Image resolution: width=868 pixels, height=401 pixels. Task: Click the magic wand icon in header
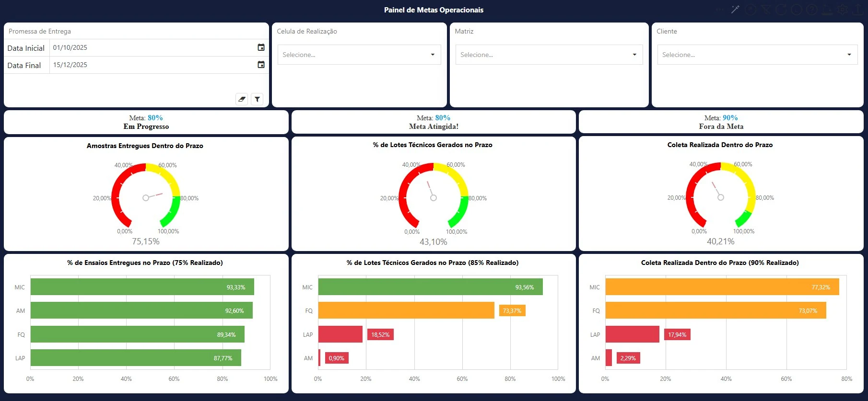[735, 10]
